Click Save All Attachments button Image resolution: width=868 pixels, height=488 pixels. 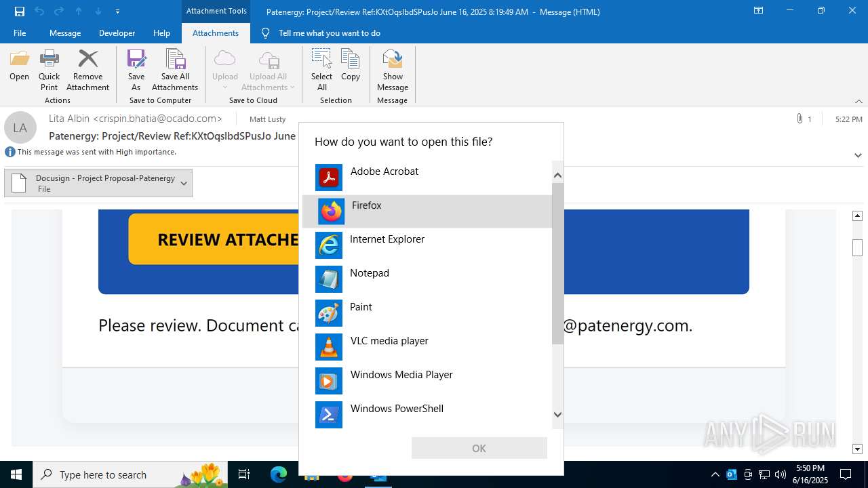tap(175, 70)
